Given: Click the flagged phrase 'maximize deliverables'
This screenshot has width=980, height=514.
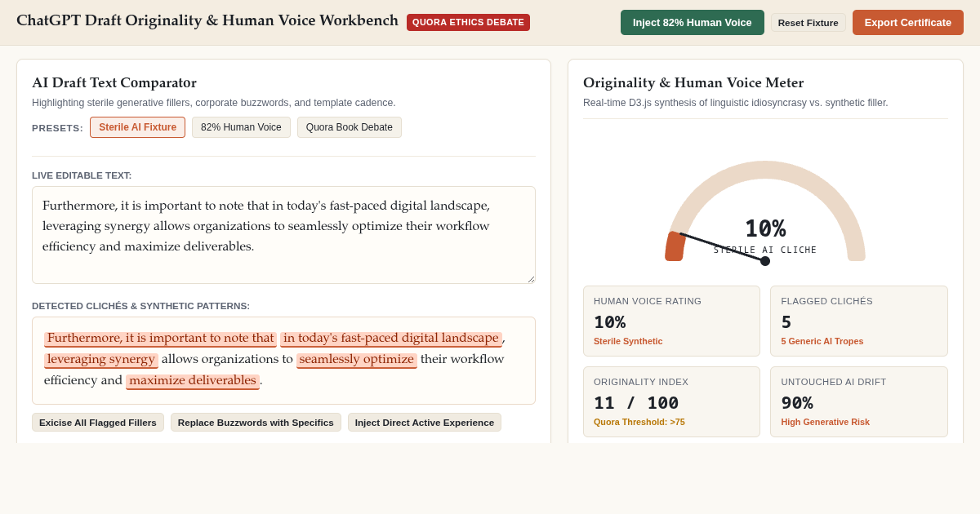Looking at the screenshot, I should click(x=193, y=381).
